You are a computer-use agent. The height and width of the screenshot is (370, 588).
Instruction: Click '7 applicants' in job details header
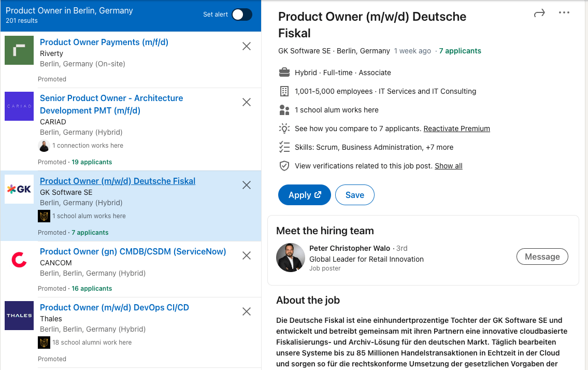[x=460, y=51]
